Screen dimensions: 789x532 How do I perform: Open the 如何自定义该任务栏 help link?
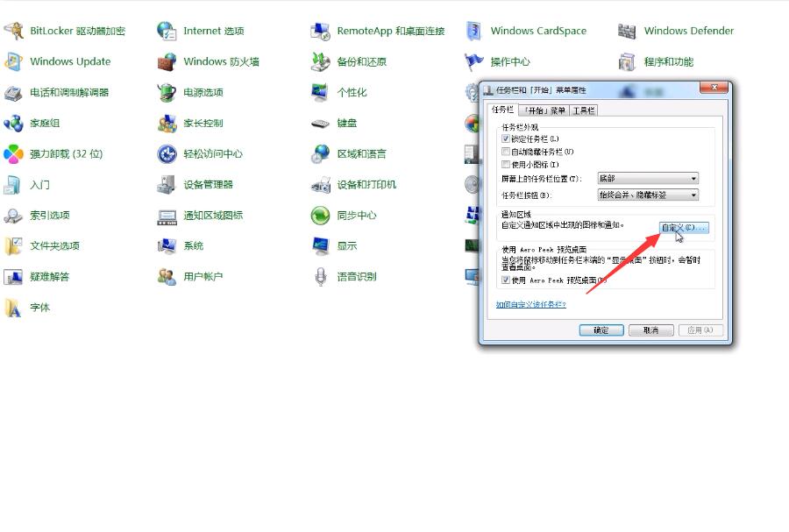tap(531, 305)
